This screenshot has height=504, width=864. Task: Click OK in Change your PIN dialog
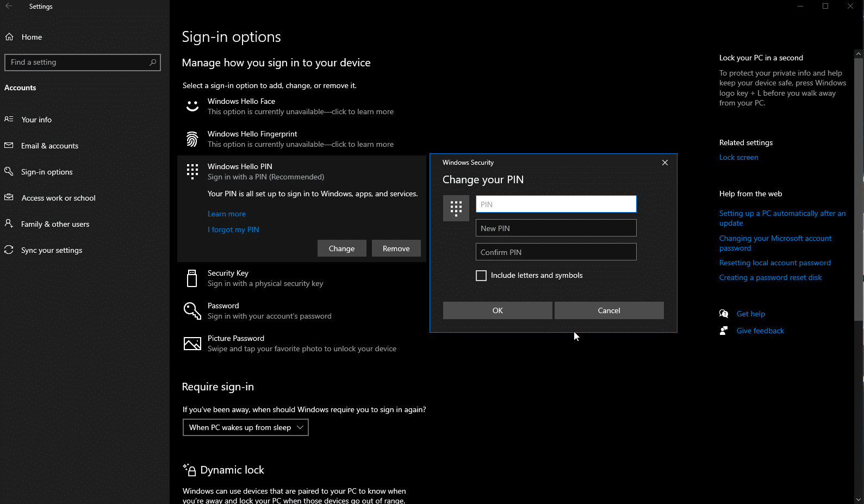[x=498, y=310]
